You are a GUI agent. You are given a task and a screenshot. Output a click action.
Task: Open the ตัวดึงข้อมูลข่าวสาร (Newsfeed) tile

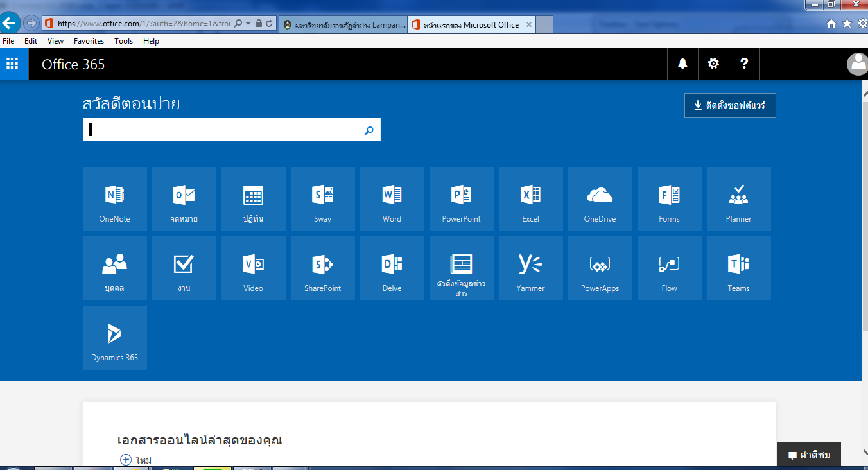tap(462, 268)
